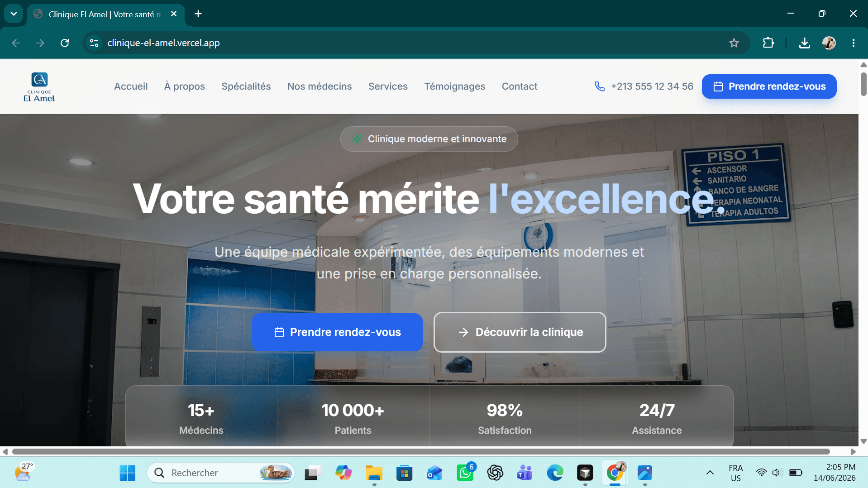Open a new tab with the plus icon
This screenshot has width=868, height=488.
(x=198, y=14)
